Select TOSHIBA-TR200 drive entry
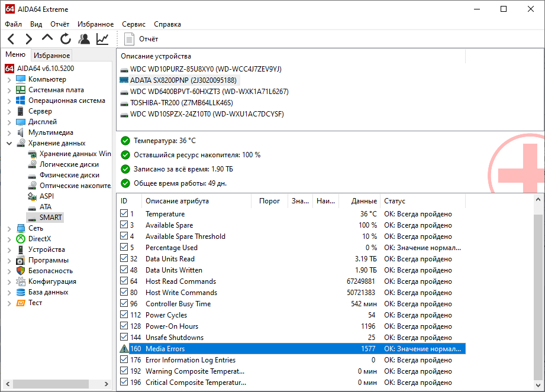545x392 pixels. [182, 103]
